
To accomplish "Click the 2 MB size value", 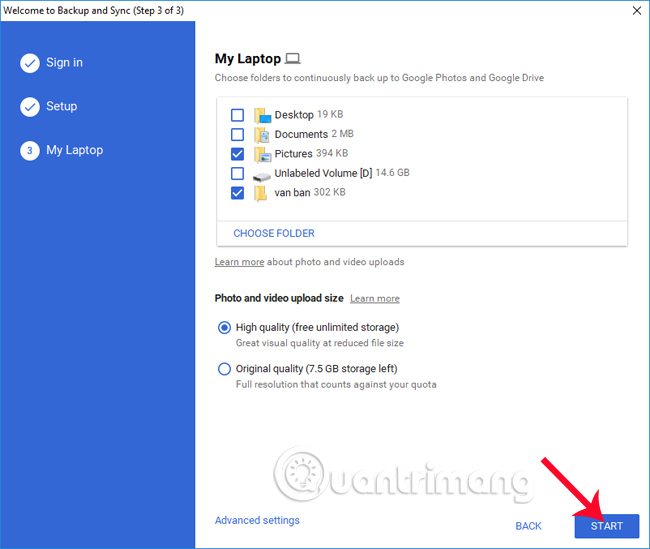I will [x=342, y=134].
